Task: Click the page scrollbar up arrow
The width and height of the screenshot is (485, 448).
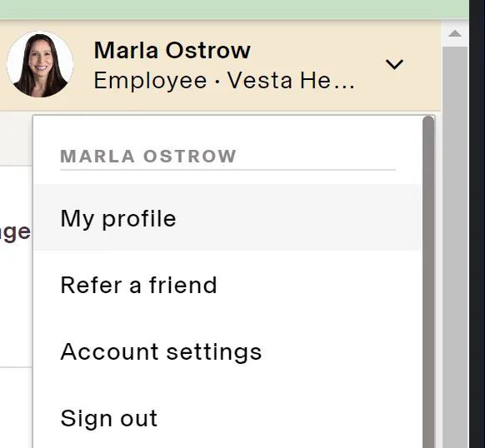Action: pyautogui.click(x=455, y=33)
